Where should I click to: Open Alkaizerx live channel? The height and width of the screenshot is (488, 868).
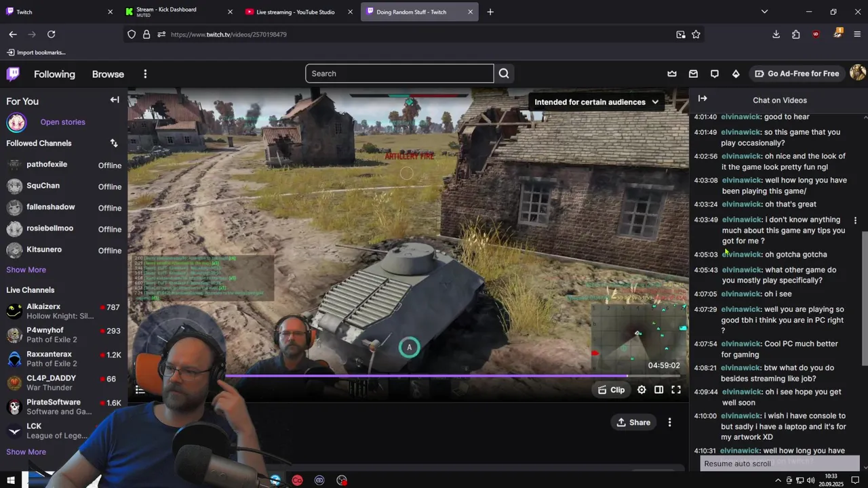[64, 311]
